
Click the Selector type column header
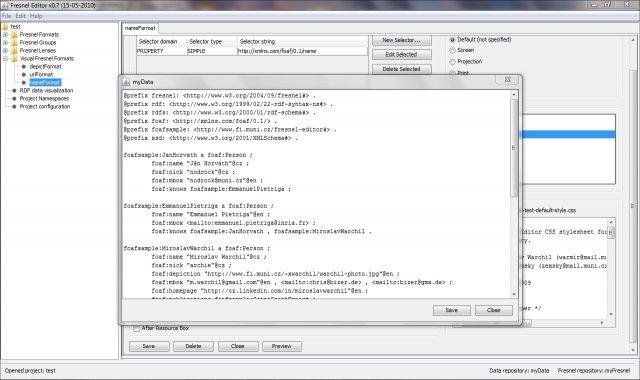click(x=212, y=42)
